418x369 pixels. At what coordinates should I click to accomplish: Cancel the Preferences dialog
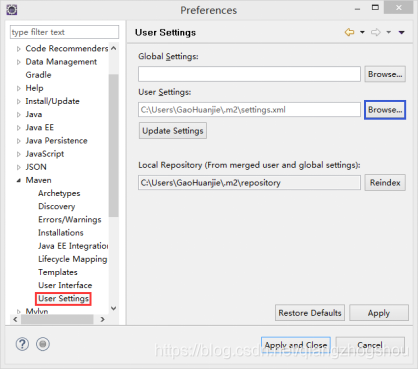(370, 345)
